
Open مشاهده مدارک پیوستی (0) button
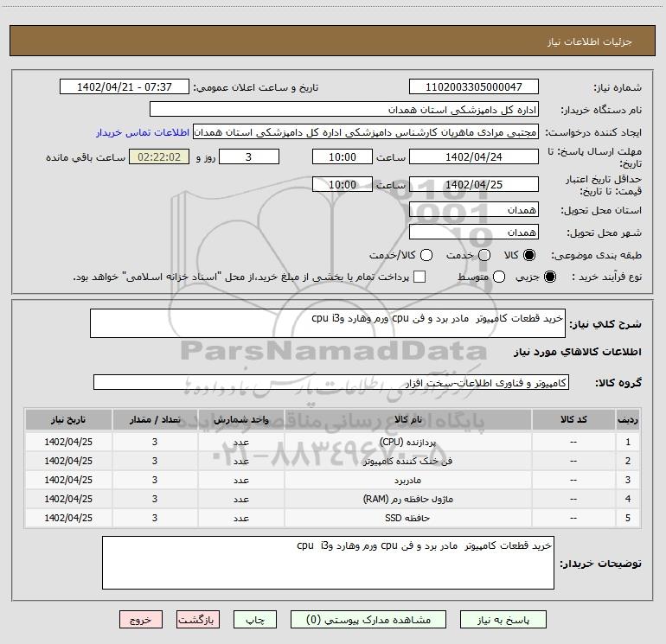pos(368,620)
